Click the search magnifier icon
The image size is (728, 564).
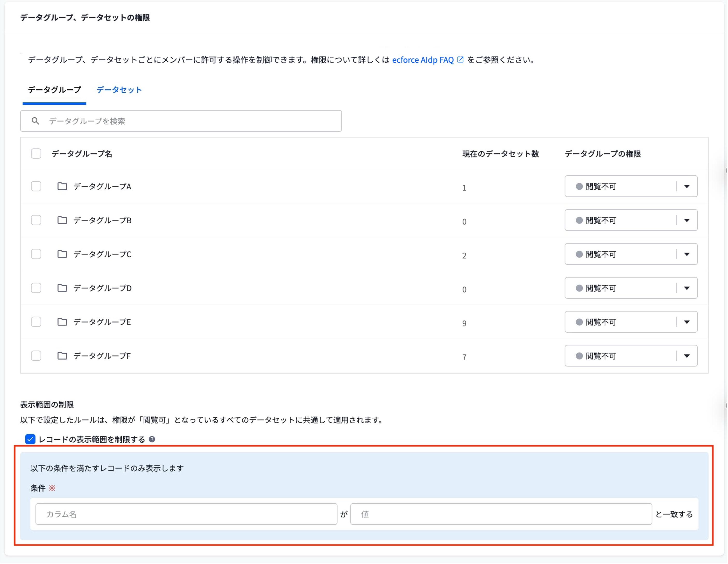pyautogui.click(x=35, y=121)
